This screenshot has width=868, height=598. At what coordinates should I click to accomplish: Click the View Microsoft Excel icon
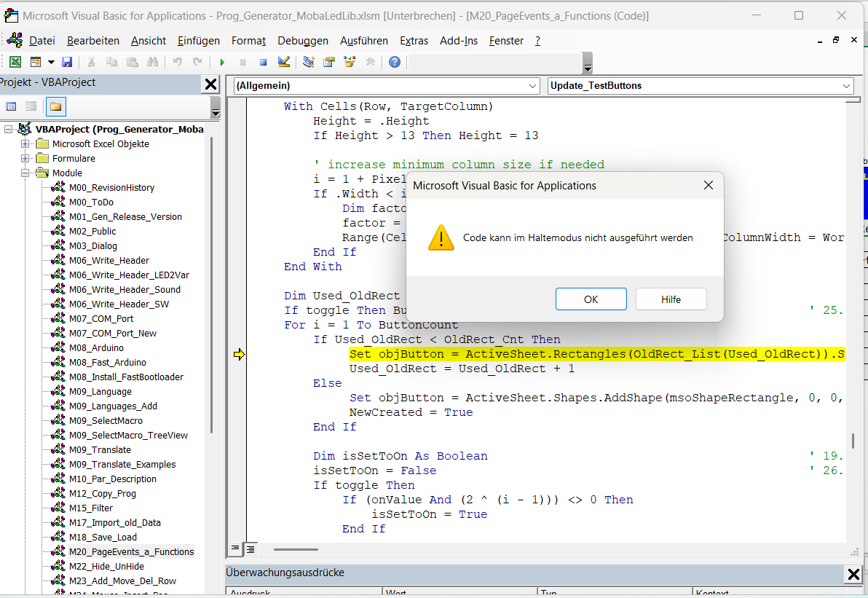15,63
